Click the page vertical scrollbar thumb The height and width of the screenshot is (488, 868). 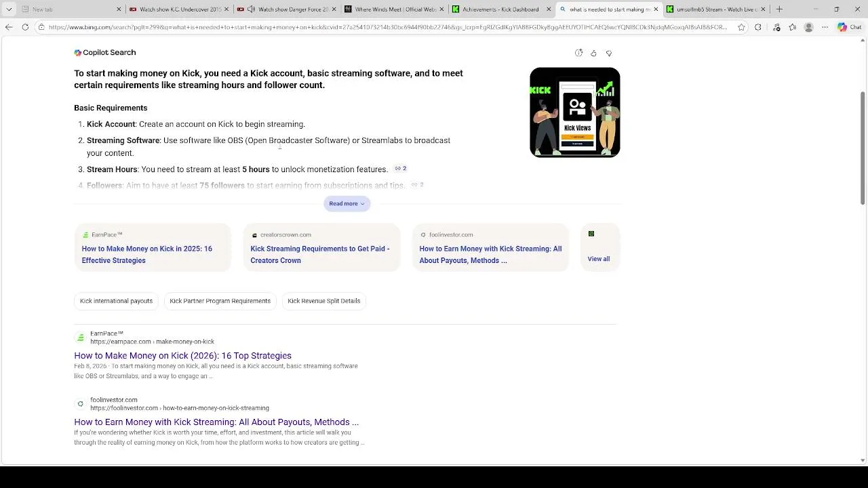pyautogui.click(x=863, y=146)
